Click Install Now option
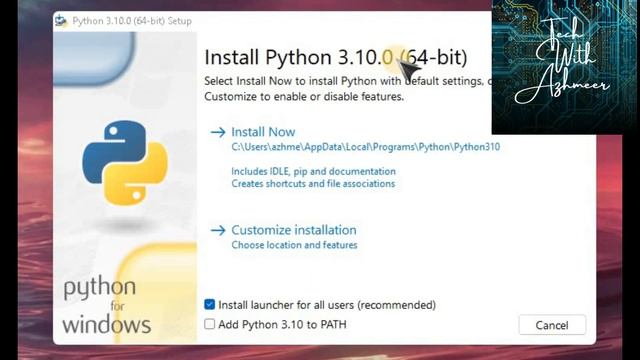 point(263,132)
